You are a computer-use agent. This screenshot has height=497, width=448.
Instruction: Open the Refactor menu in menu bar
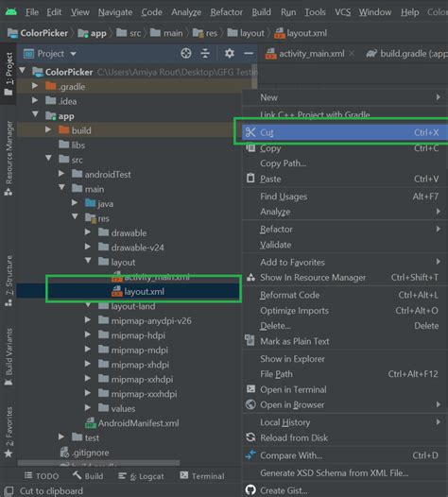pos(227,12)
